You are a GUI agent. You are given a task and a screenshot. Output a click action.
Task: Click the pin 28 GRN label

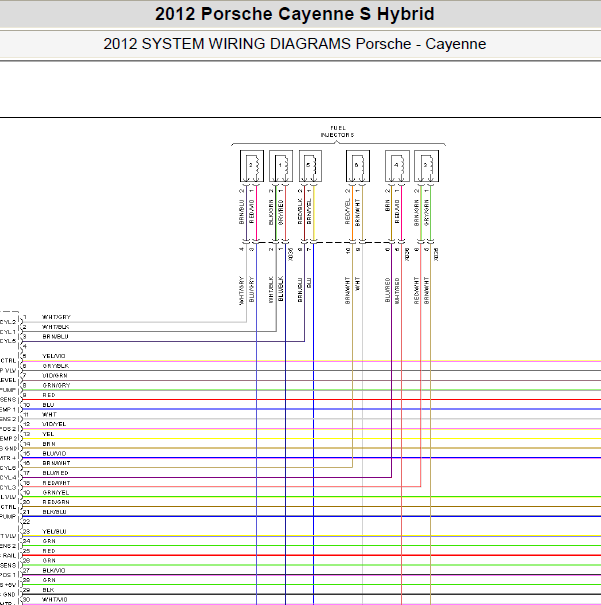49,580
